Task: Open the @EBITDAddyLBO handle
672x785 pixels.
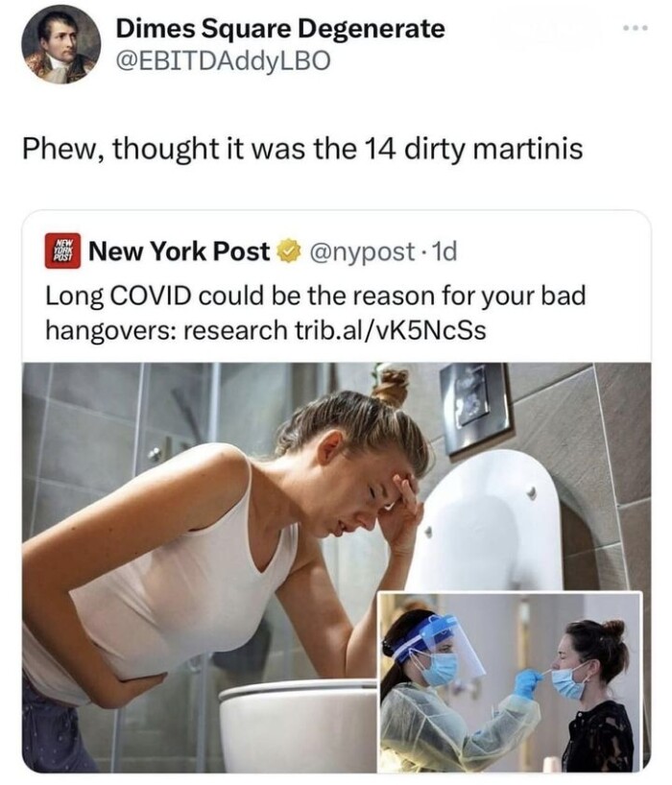Action: [x=224, y=60]
